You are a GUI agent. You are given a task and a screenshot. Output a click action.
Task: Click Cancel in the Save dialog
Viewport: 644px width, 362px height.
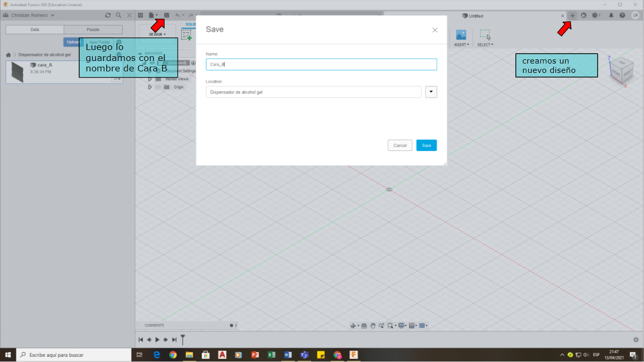tap(400, 145)
